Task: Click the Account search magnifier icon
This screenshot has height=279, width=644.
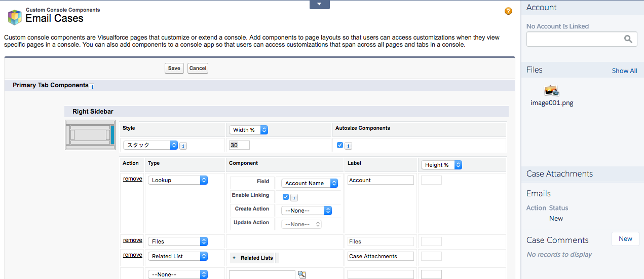Action: tap(628, 39)
